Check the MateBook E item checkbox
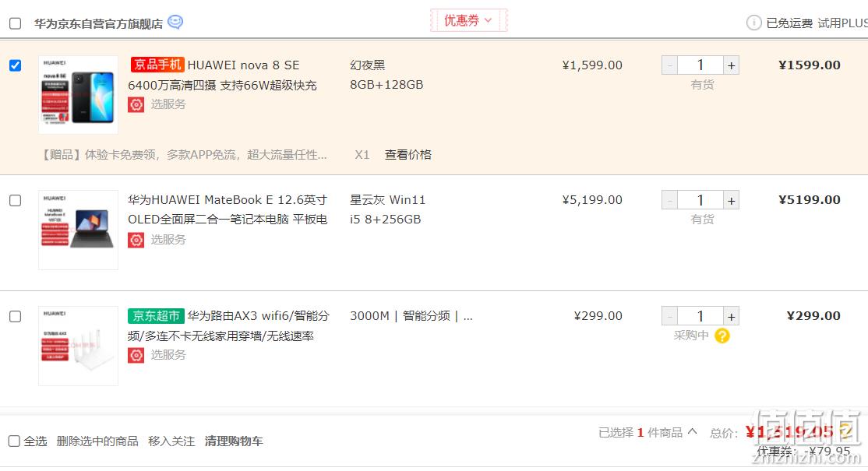Image resolution: width=868 pixels, height=471 pixels. (16, 200)
